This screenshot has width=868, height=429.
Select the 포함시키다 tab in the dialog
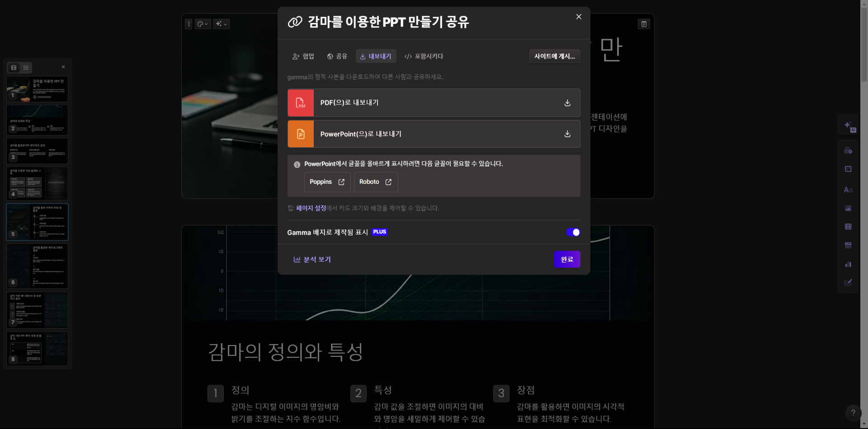point(423,56)
